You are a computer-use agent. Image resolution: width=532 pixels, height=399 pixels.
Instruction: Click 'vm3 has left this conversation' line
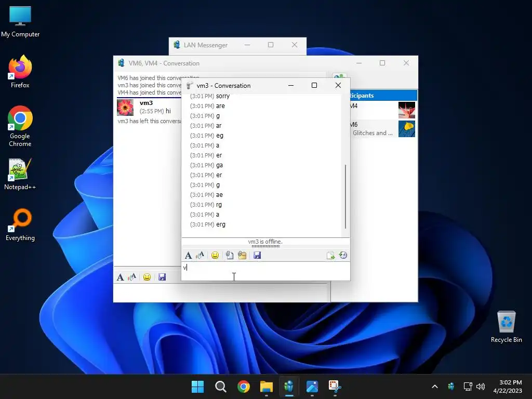[150, 121]
